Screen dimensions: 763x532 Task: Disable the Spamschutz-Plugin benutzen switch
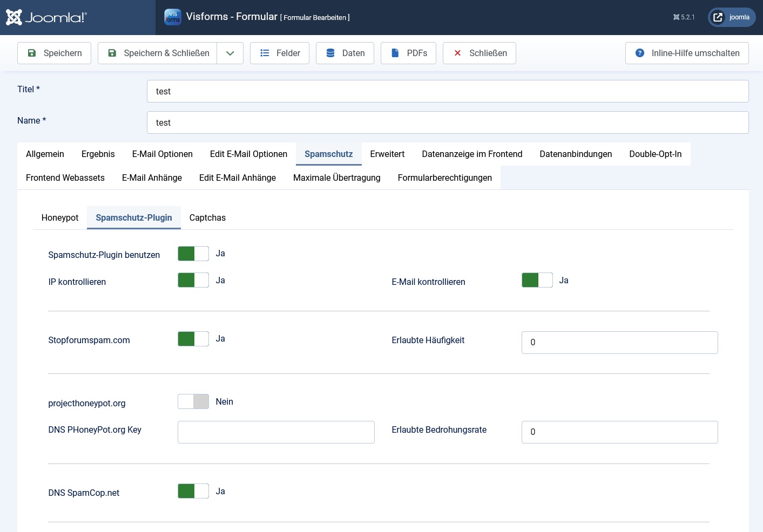click(193, 254)
